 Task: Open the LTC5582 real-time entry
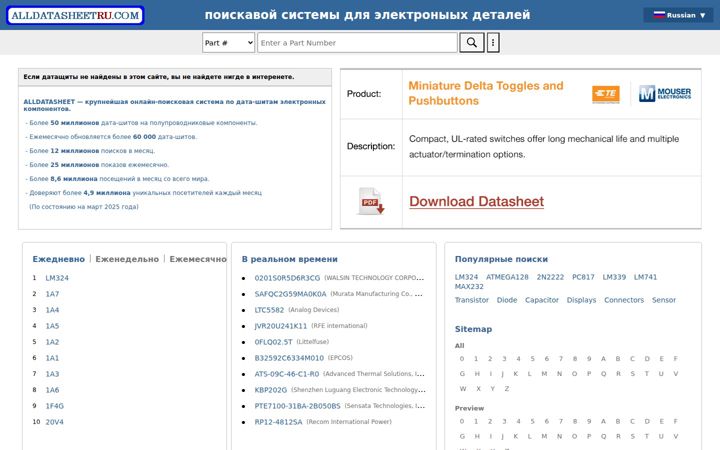(270, 310)
